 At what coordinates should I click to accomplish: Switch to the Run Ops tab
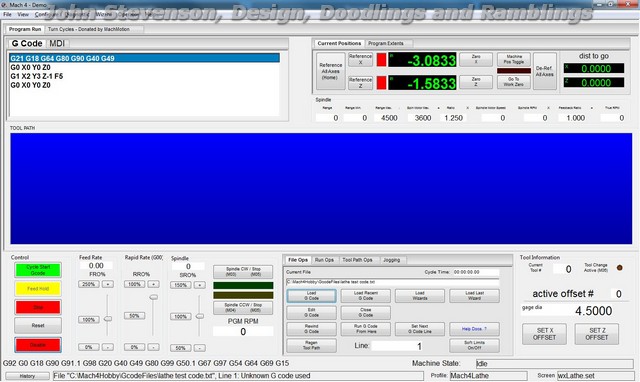pyautogui.click(x=324, y=260)
